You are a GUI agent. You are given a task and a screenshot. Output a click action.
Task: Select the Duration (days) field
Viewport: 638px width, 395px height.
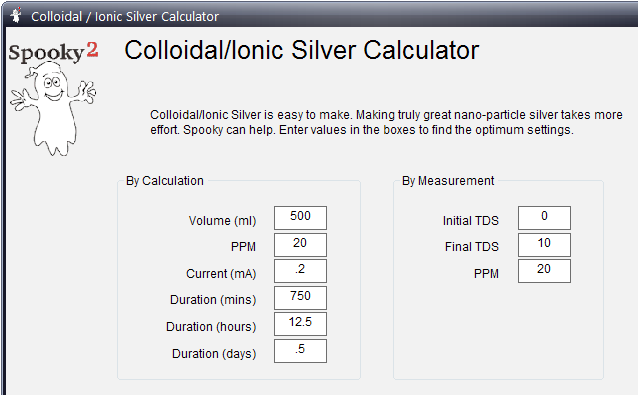(300, 351)
